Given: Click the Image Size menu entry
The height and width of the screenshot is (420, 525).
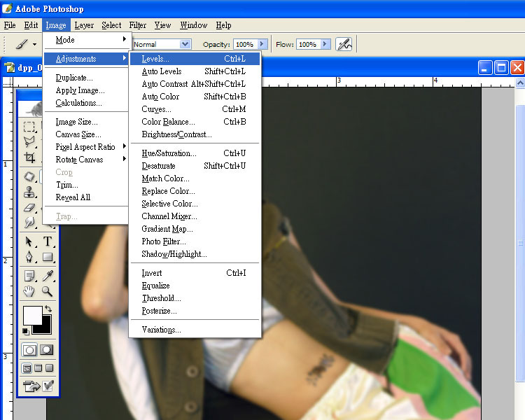Looking at the screenshot, I should pyautogui.click(x=76, y=122).
